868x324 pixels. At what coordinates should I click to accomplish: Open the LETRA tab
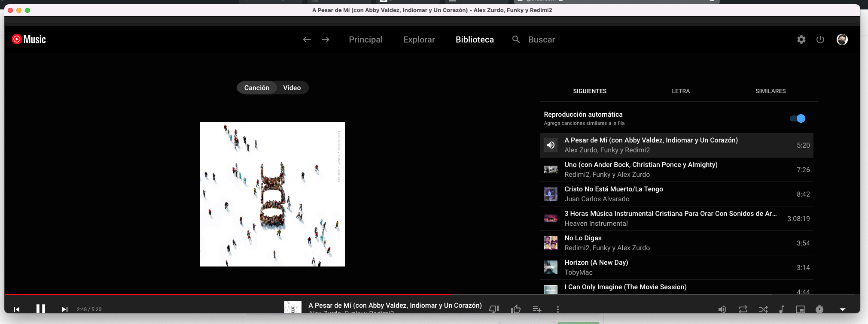[x=681, y=91]
